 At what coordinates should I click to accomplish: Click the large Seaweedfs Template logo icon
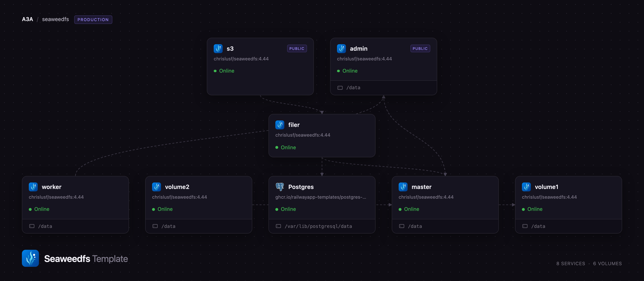[30, 258]
